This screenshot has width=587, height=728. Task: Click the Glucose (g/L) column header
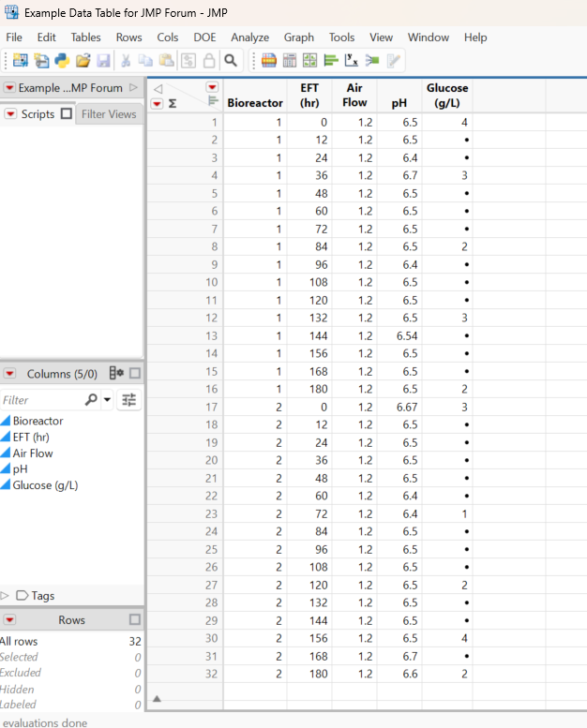[447, 96]
